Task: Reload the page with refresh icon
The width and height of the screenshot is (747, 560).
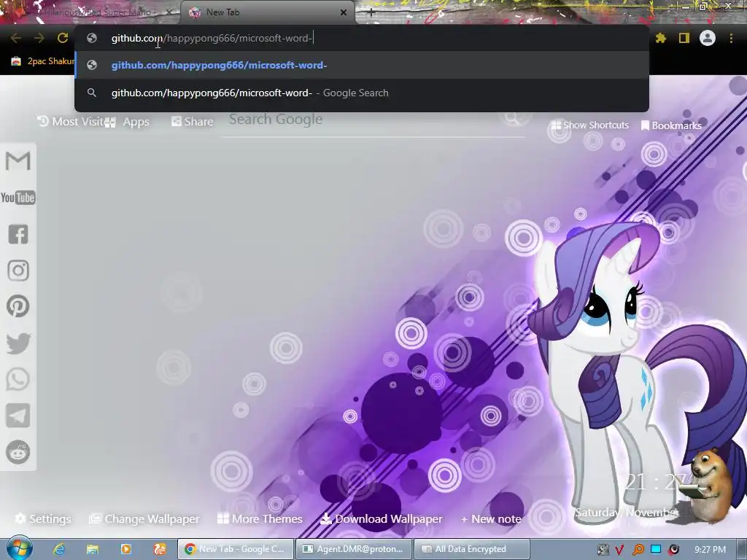Action: [x=63, y=38]
